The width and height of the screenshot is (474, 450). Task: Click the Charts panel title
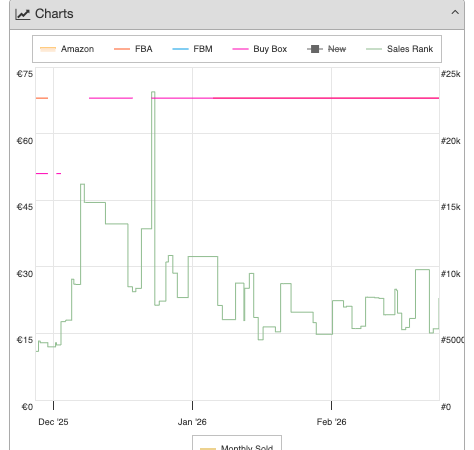click(x=54, y=14)
